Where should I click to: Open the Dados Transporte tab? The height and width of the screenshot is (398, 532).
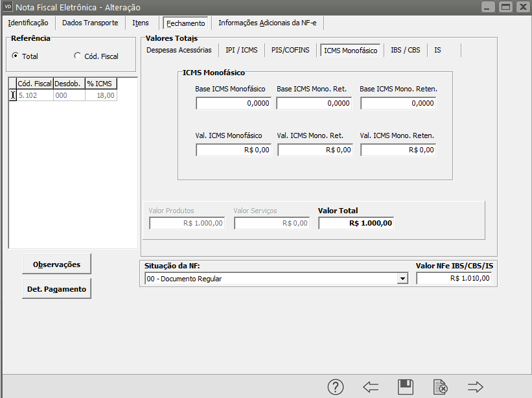click(x=90, y=23)
